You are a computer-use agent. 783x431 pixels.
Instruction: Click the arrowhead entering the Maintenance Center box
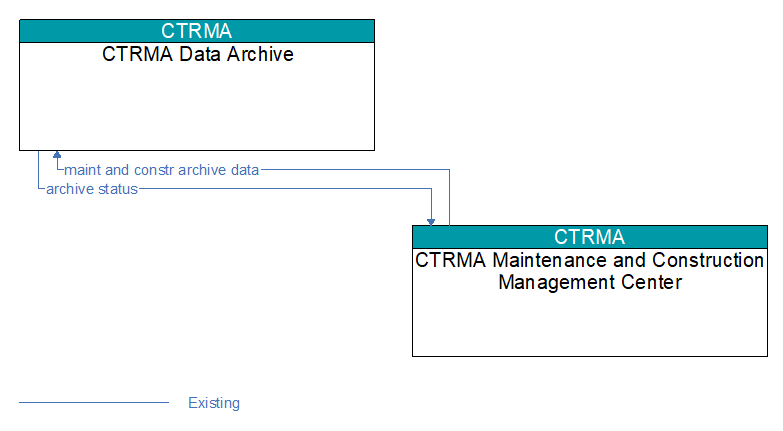tap(431, 222)
